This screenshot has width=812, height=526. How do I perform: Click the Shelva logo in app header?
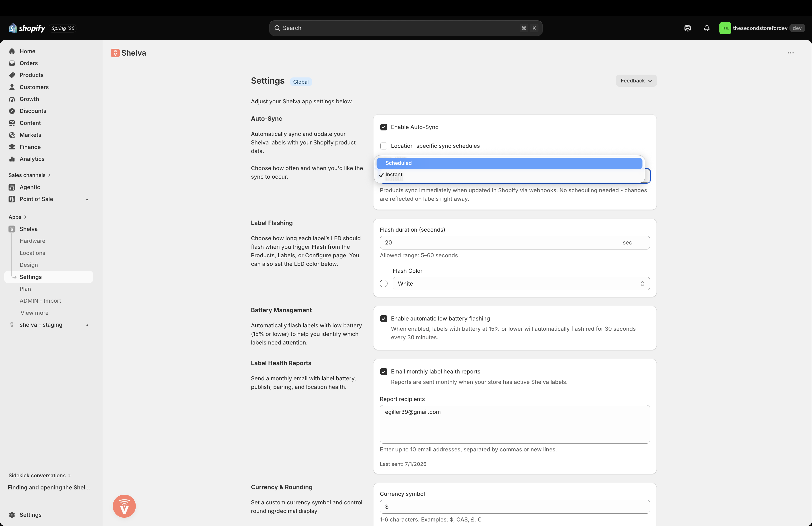(x=115, y=53)
